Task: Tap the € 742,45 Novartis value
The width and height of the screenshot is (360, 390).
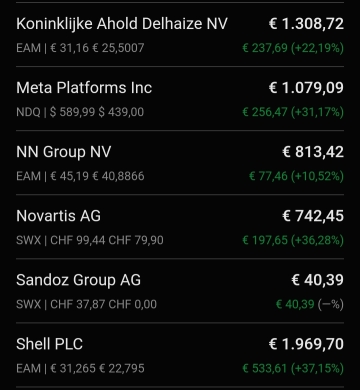Action: [313, 216]
